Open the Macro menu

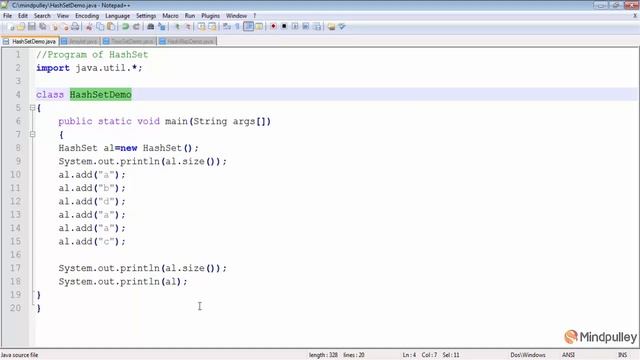[170, 16]
